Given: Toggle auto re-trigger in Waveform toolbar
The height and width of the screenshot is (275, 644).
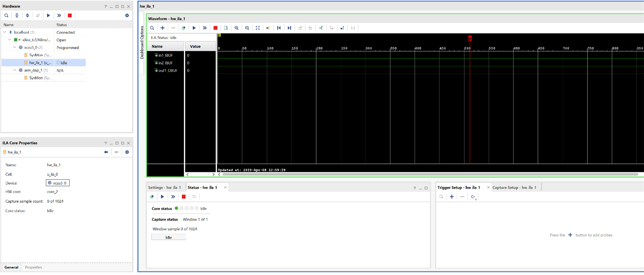Looking at the screenshot, I should point(183,28).
